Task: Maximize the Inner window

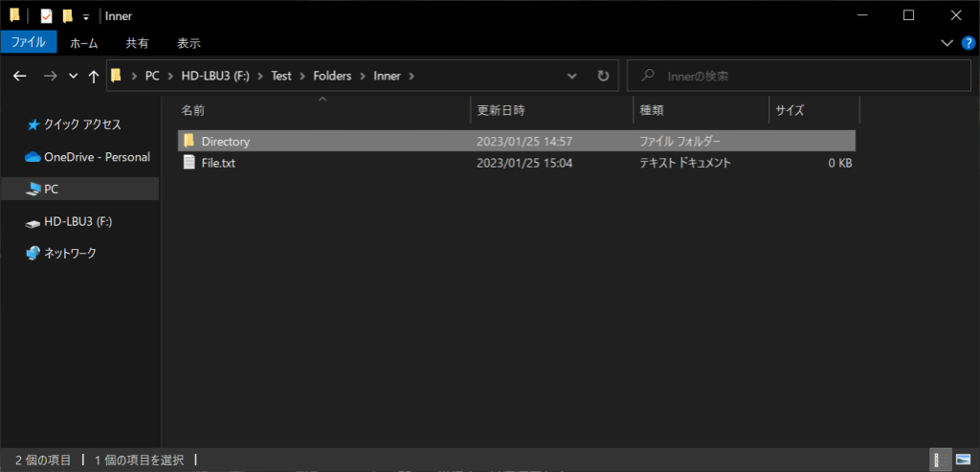Action: [909, 15]
